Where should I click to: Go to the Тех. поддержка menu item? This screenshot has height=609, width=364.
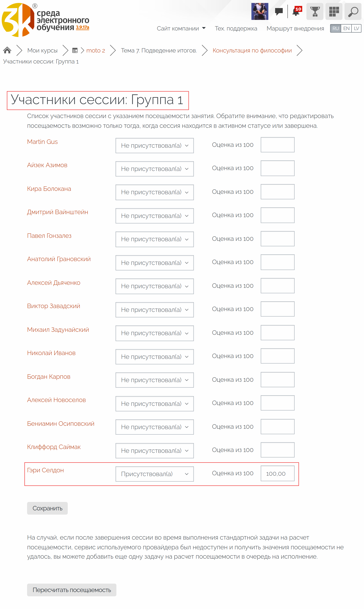click(236, 28)
